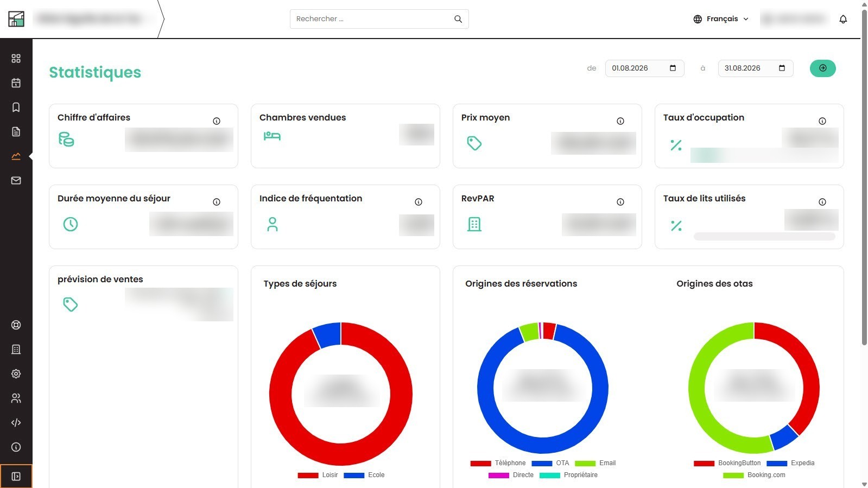Show info for Chiffre d'affaires card
Screen dimensions: 868x488
pos(217,121)
